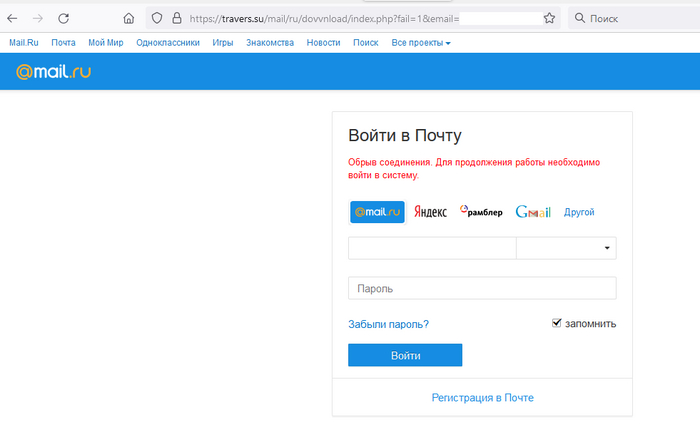Open the browser home page icon
The width and height of the screenshot is (700, 447).
coord(129,18)
